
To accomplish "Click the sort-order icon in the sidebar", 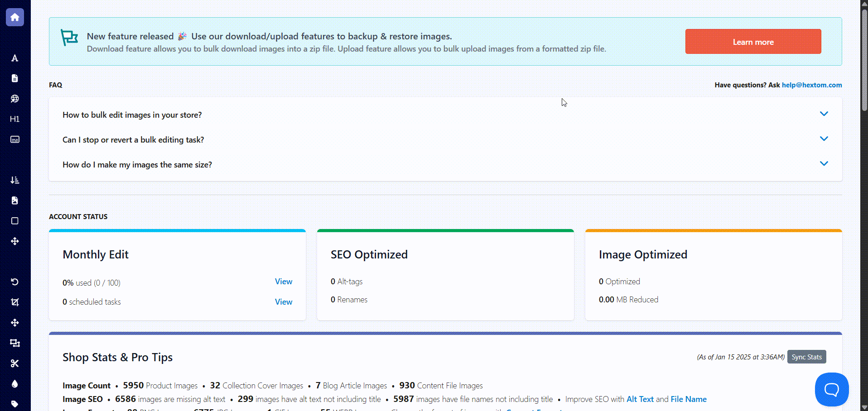I will click(15, 180).
